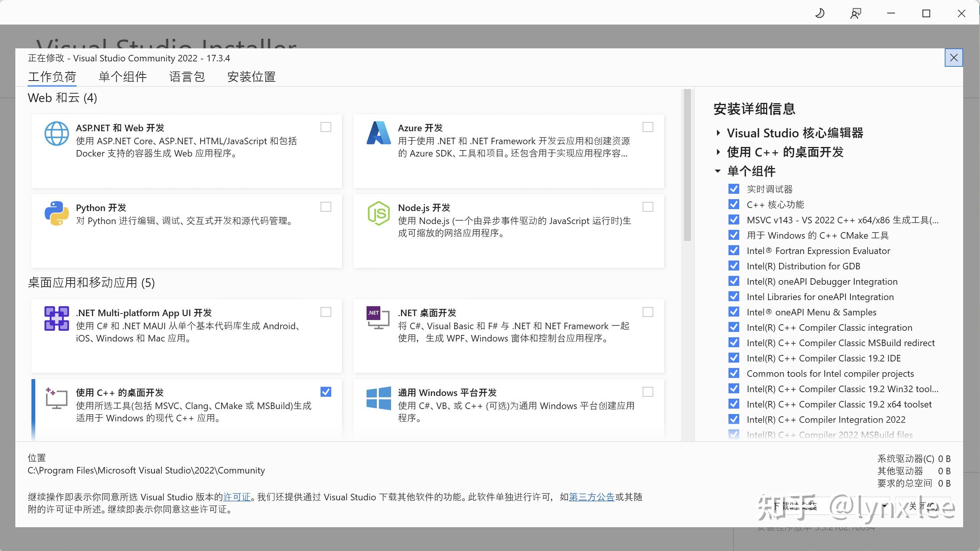The width and height of the screenshot is (980, 551).
Task: Collapse the 单个组件 section
Action: click(717, 172)
